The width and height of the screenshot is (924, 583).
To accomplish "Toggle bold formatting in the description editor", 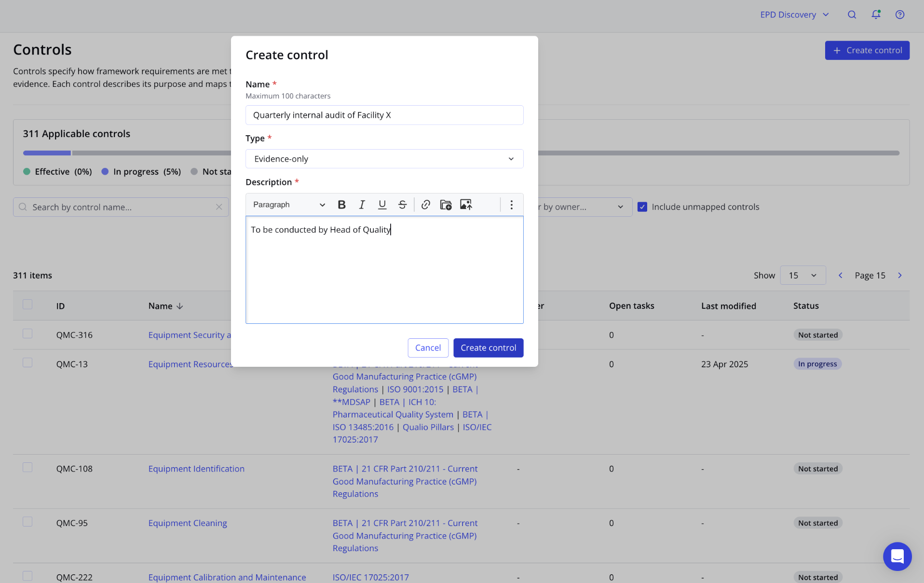I will (x=341, y=205).
